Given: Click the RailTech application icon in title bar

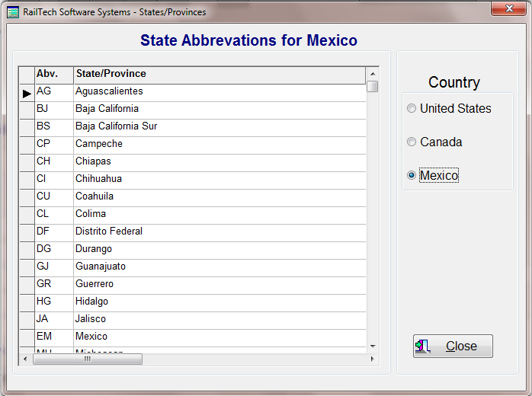Looking at the screenshot, I should 13,12.
